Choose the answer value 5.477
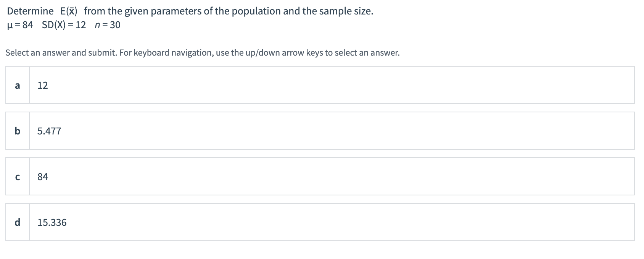The height and width of the screenshot is (259, 644). (x=49, y=131)
